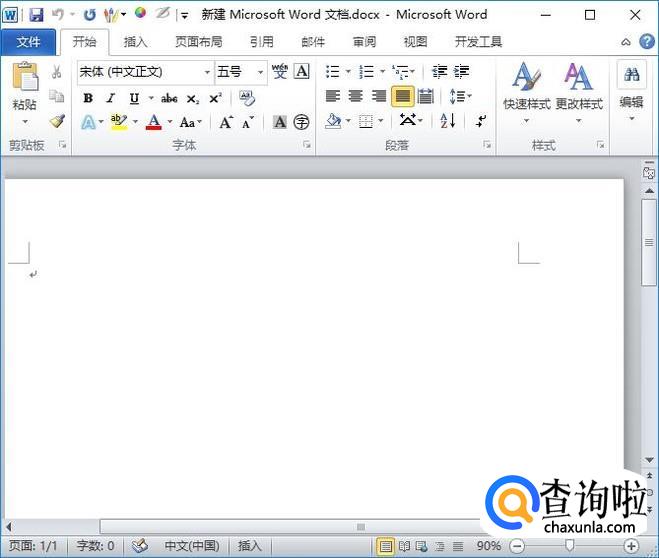Click the zoom slider handle

click(x=569, y=546)
